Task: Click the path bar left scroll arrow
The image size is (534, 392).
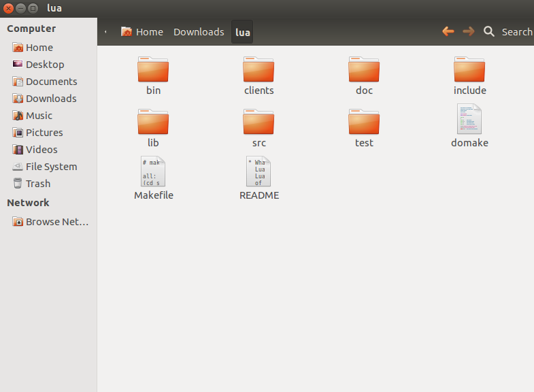Action: pos(105,32)
